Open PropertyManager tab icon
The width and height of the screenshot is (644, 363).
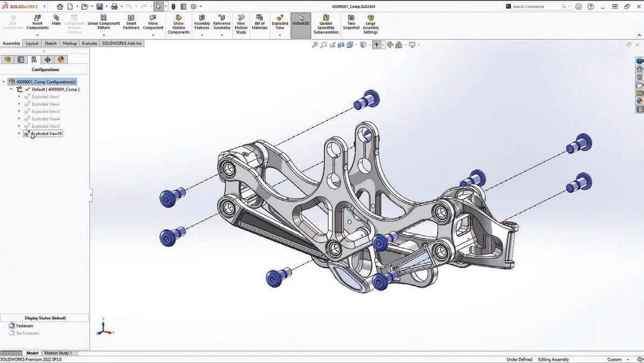(x=21, y=59)
